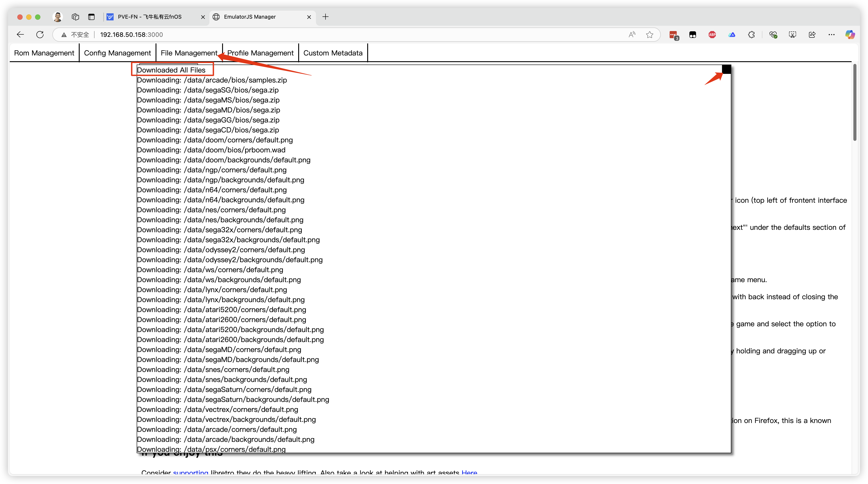Switch to the PVE-FN fnOS browser tab
The height and width of the screenshot is (484, 868).
[x=150, y=17]
